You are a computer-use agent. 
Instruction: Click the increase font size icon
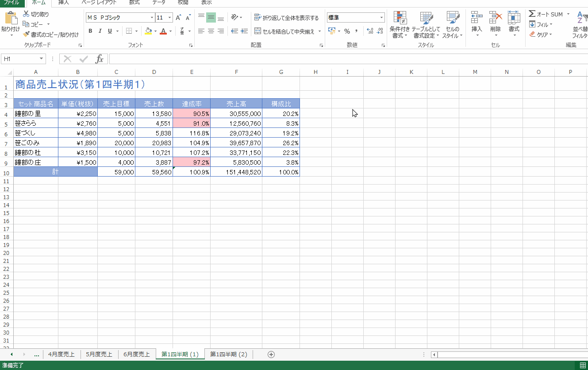pyautogui.click(x=178, y=18)
